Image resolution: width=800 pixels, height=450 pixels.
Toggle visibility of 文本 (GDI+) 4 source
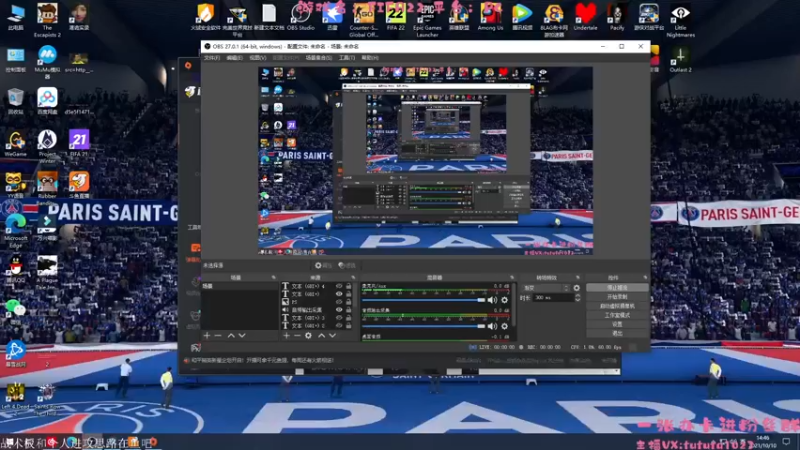click(339, 286)
